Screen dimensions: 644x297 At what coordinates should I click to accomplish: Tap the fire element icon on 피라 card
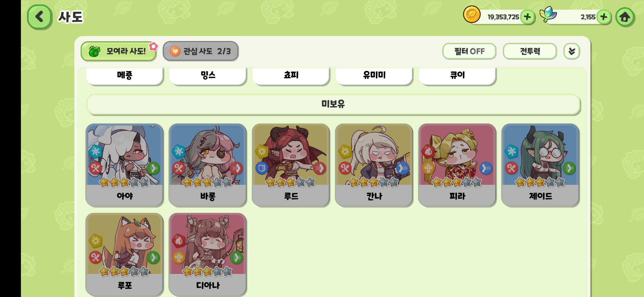428,151
